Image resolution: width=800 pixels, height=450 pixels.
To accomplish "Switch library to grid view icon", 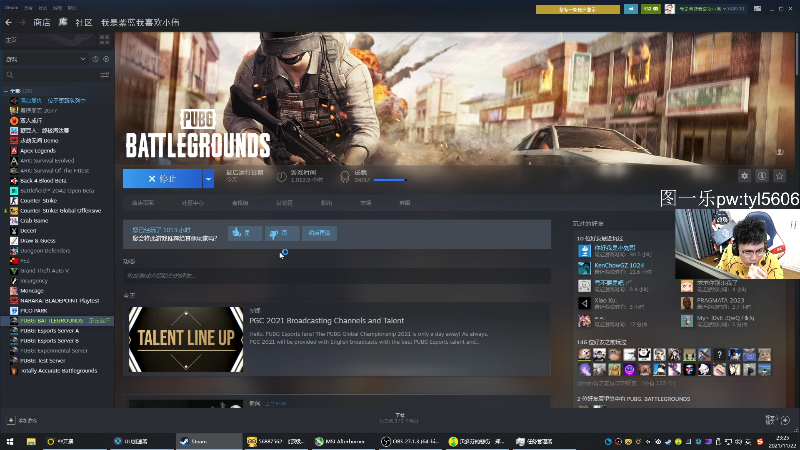I will pos(105,40).
